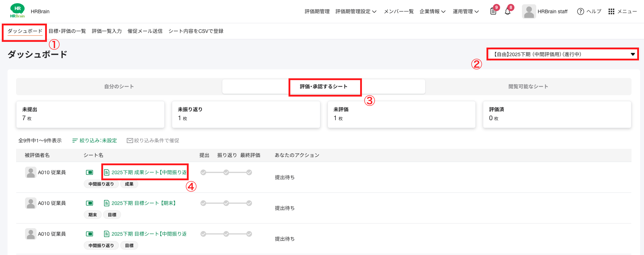The width and height of the screenshot is (644, 255).
Task: Switch to 催促メール送信 tab
Action: tap(145, 31)
